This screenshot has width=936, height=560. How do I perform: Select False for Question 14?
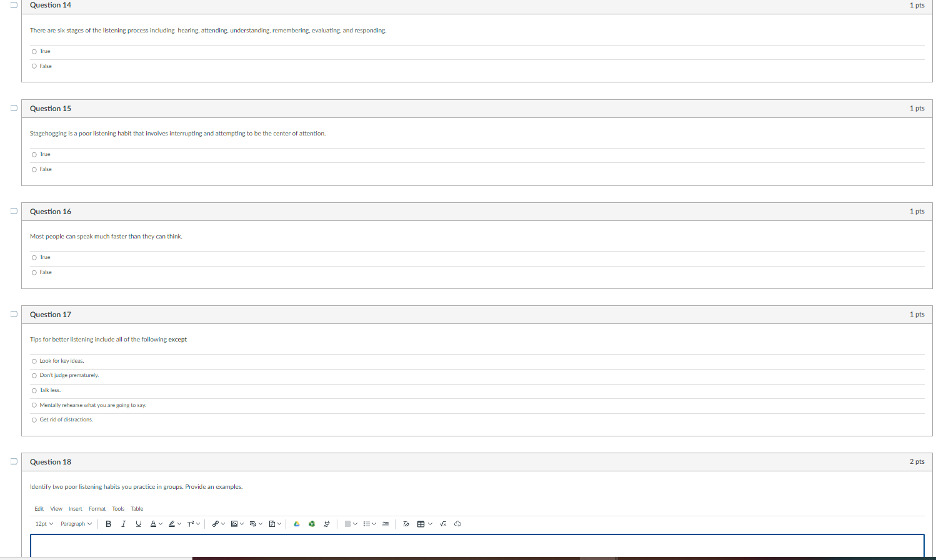[x=34, y=66]
